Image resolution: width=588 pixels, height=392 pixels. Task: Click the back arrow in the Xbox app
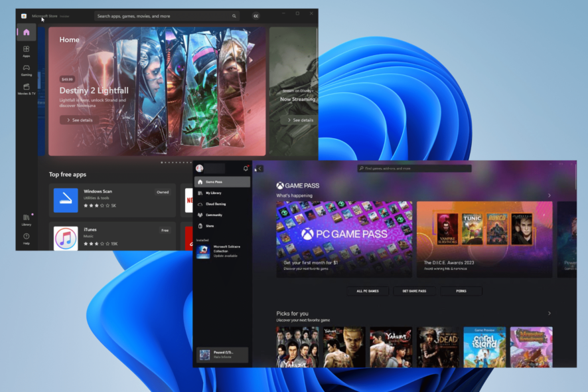pos(259,169)
